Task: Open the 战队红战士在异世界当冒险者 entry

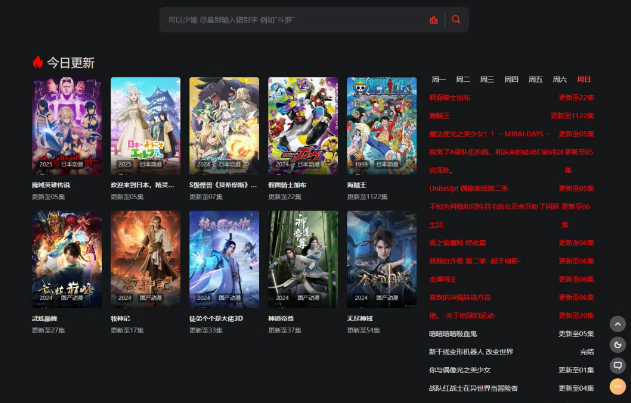Action: tap(511, 388)
